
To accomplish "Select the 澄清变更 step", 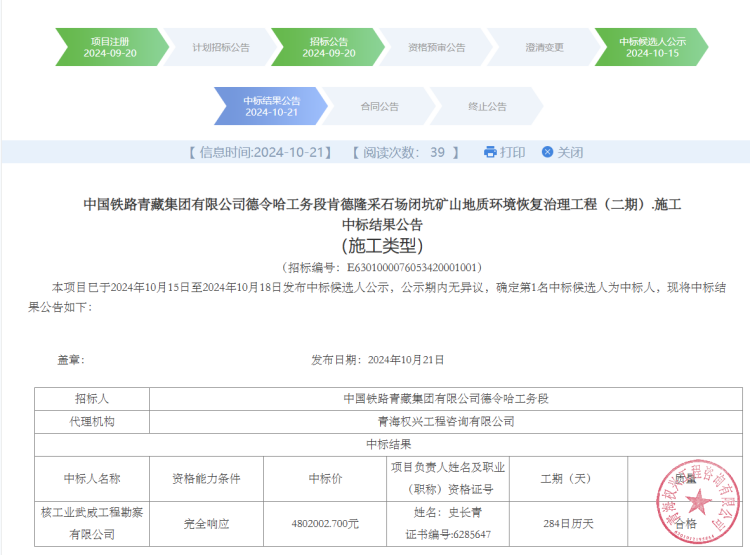I will [544, 47].
